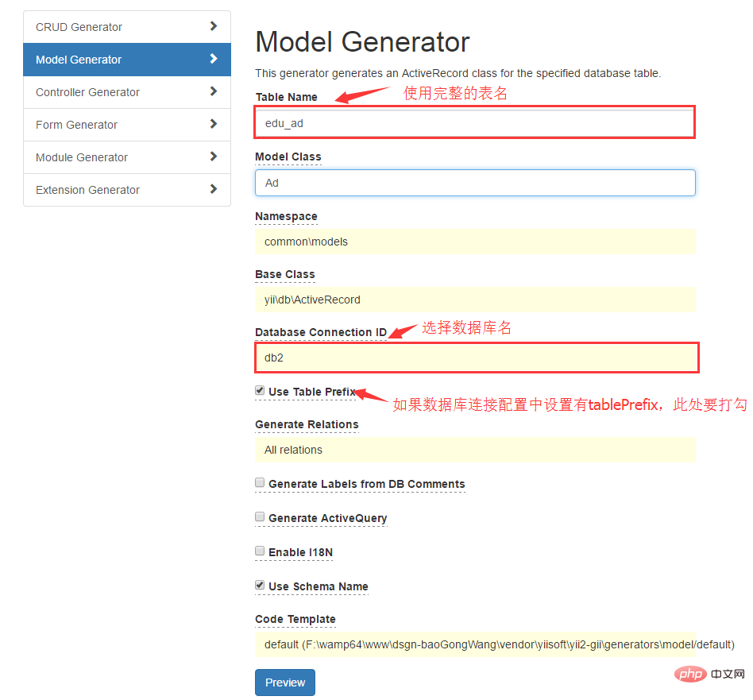The width and height of the screenshot is (753, 700).
Task: Click the chevron icon beside Module Generator
Action: 213,157
